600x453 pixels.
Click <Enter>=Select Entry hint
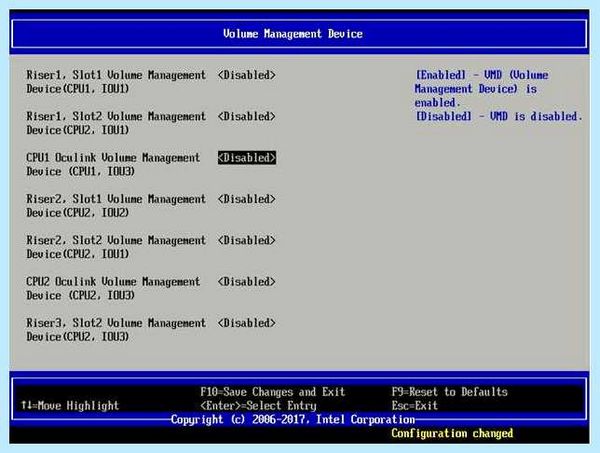coord(258,406)
